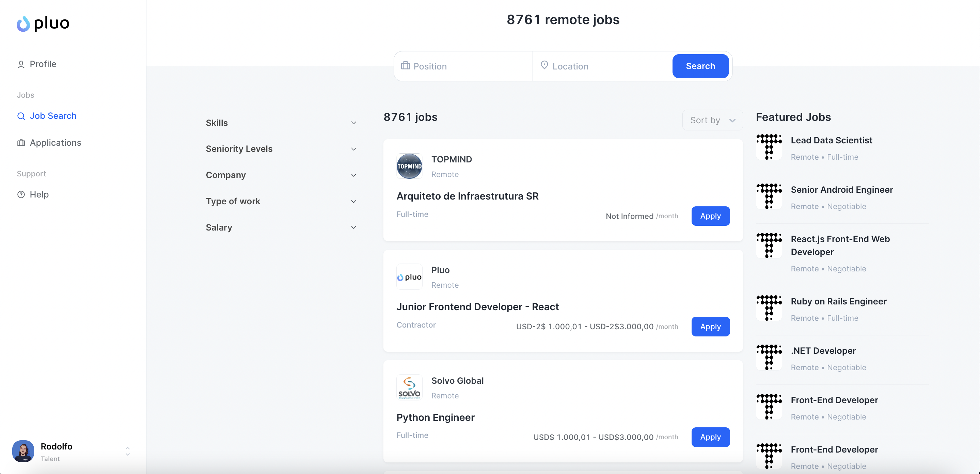This screenshot has height=474, width=980.
Task: Click the blue Search button
Action: pyautogui.click(x=700, y=66)
